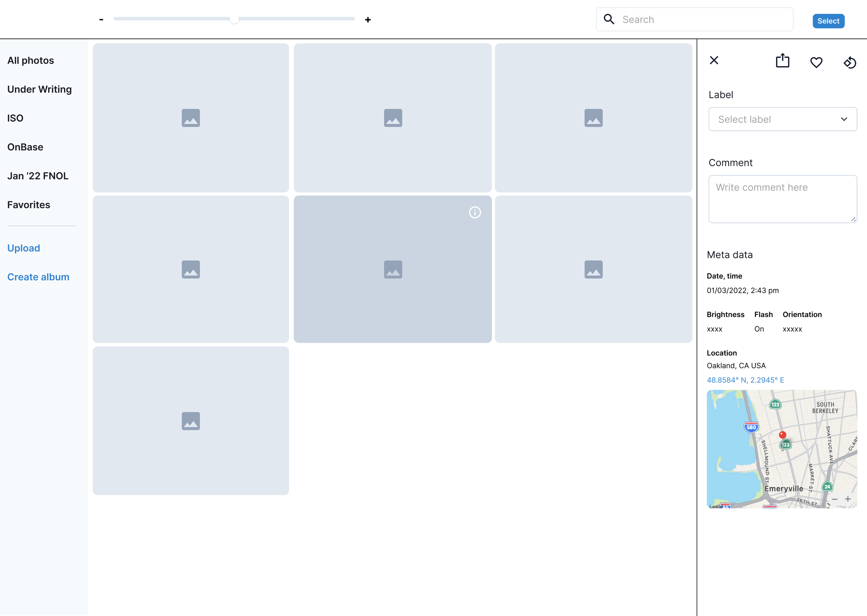Open the Select label dropdown
This screenshot has height=616, width=867.
pyautogui.click(x=782, y=119)
